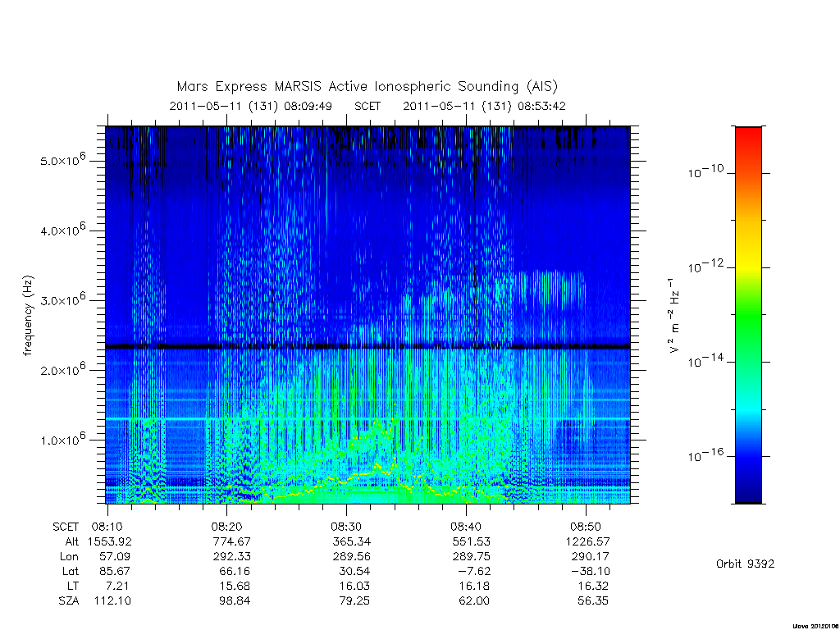Click the local time value 16.03
This screenshot has height=630, width=840.
354,586
